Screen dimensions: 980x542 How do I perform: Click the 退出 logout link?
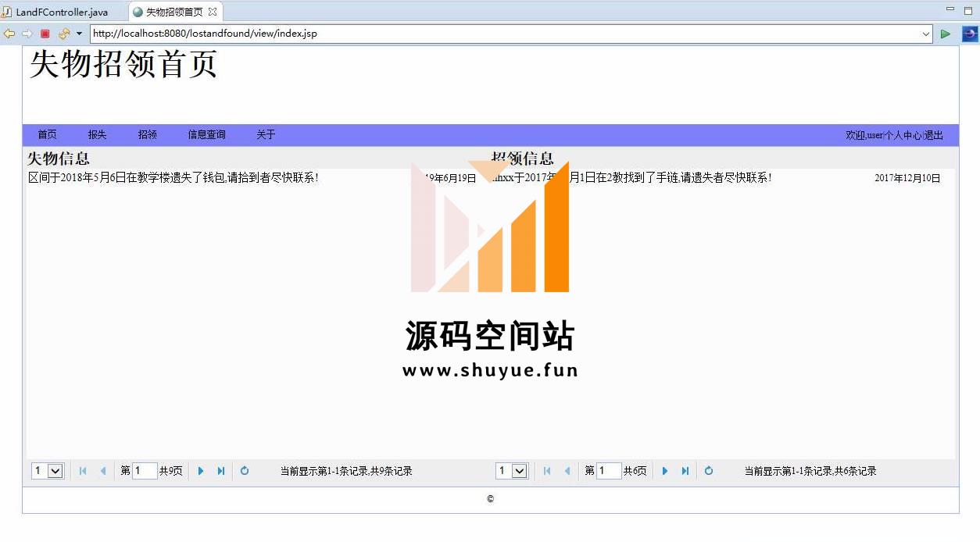tap(934, 135)
